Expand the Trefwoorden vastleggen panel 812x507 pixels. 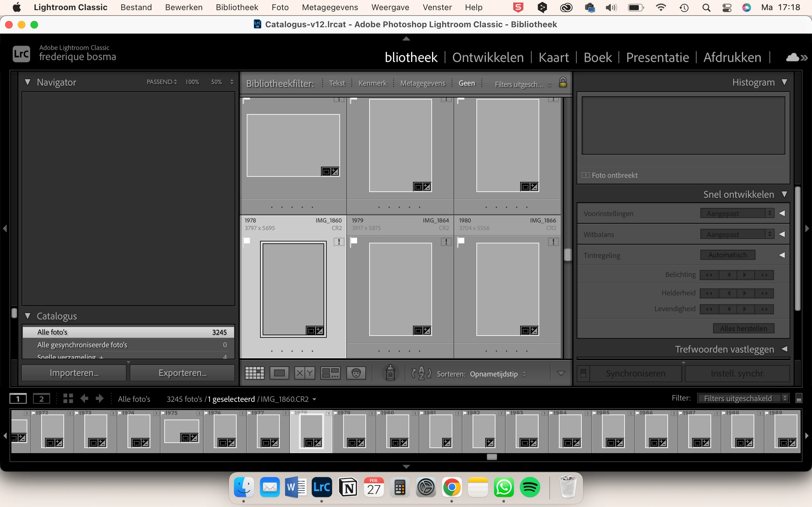pos(784,349)
